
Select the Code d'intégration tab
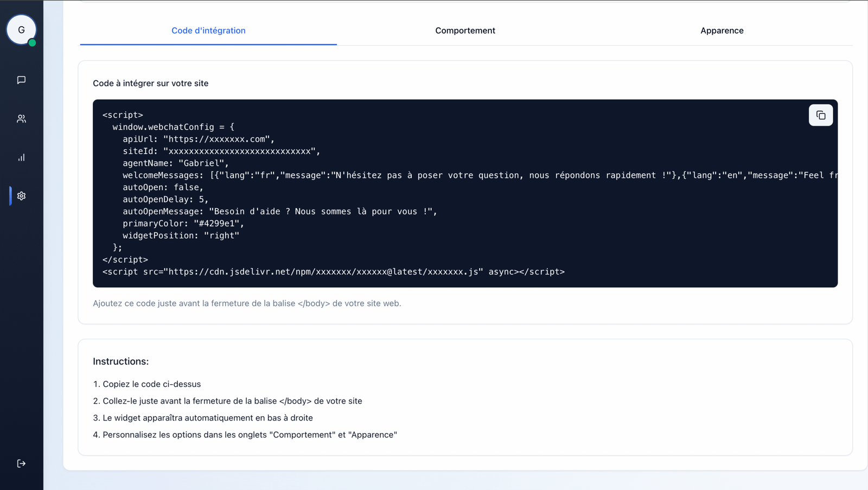pos(208,30)
